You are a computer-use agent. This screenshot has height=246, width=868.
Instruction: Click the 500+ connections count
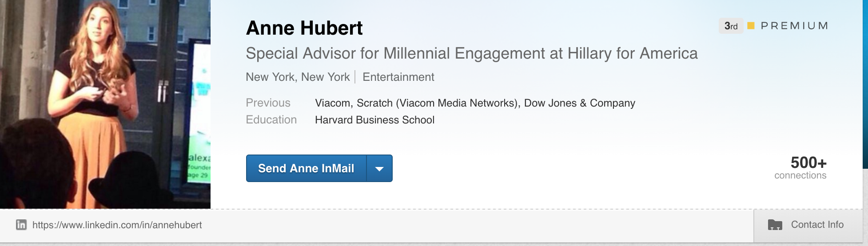pyautogui.click(x=808, y=163)
